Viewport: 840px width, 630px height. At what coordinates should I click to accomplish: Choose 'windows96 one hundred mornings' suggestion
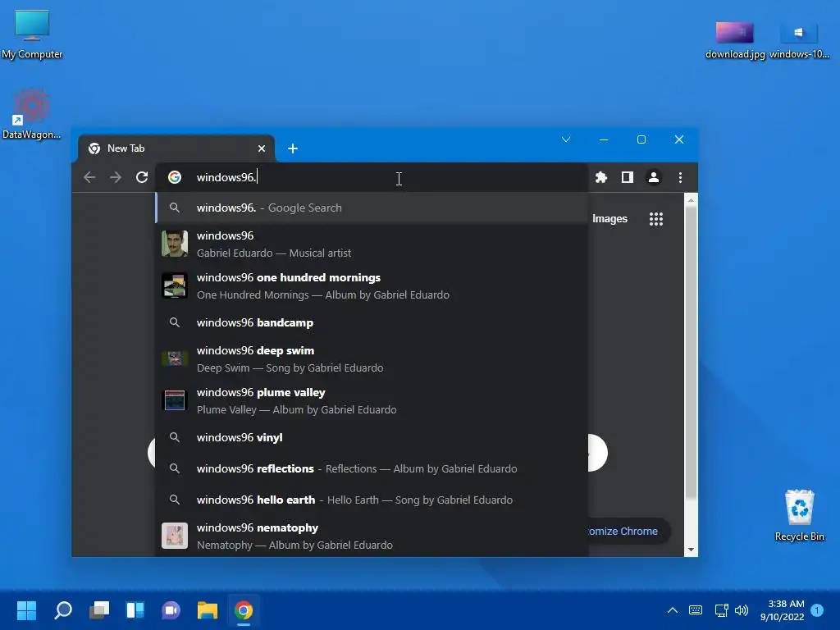[x=372, y=286]
